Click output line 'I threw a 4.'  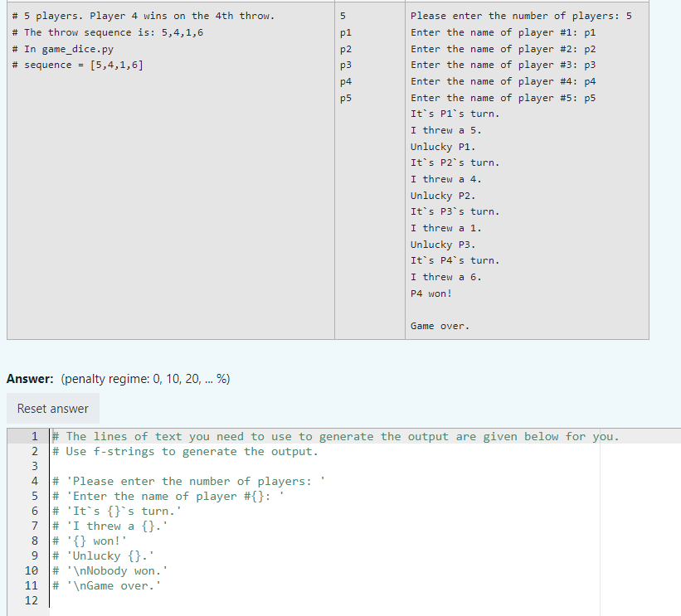click(x=446, y=179)
